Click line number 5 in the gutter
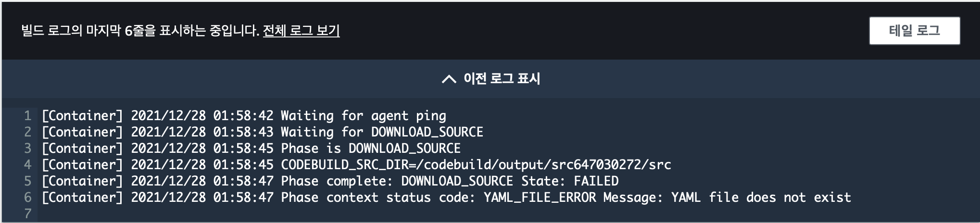Viewport: 980px width, 223px height. (28, 181)
